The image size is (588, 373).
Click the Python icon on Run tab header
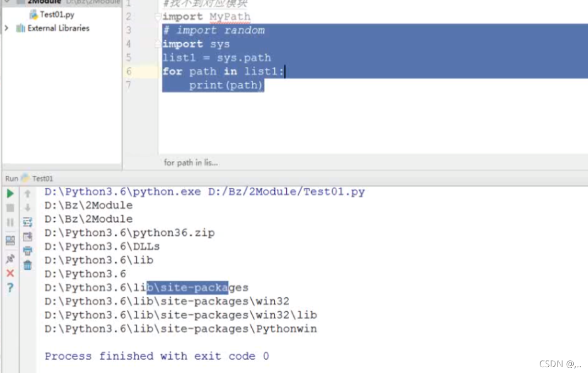[x=25, y=178]
